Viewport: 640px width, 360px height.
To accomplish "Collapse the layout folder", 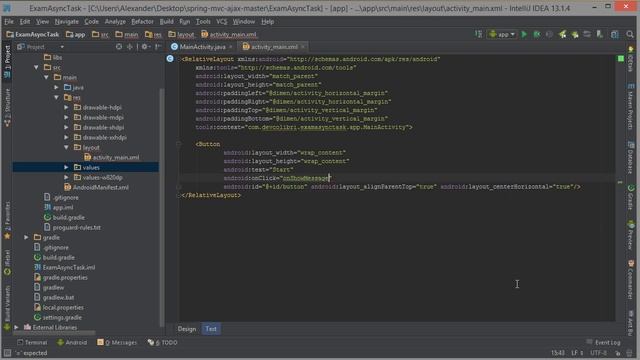I will pyautogui.click(x=66, y=147).
